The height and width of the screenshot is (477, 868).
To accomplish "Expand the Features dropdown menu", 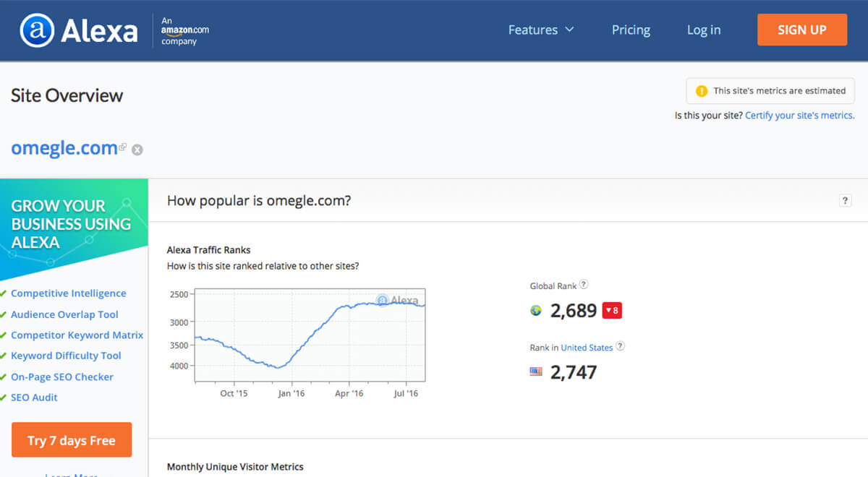I will [541, 30].
